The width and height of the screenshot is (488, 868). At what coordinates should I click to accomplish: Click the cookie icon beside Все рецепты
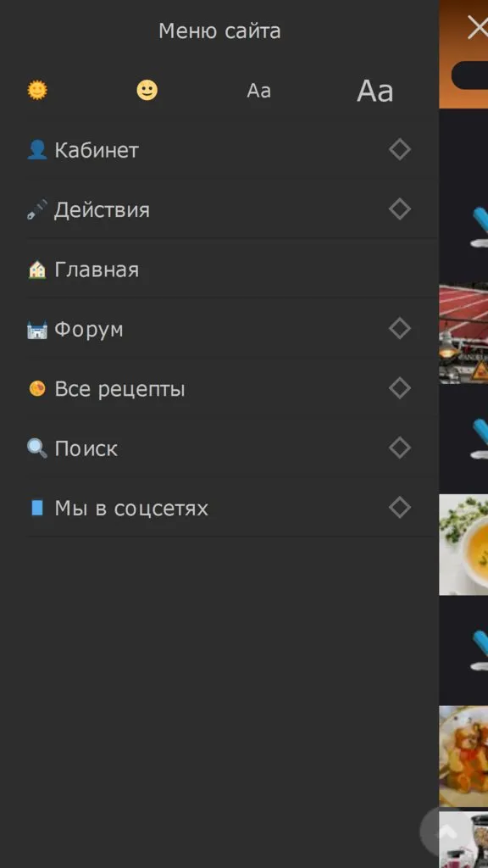(37, 389)
